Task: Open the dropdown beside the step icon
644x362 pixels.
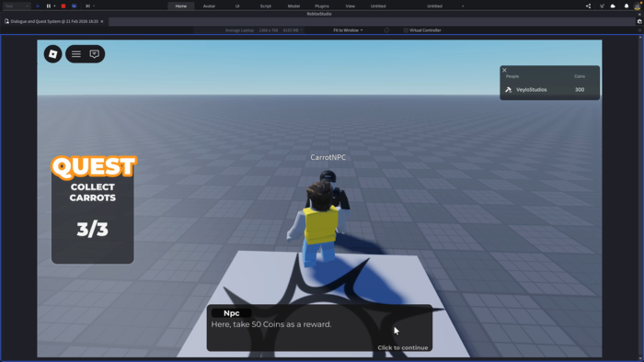Action: (94, 6)
